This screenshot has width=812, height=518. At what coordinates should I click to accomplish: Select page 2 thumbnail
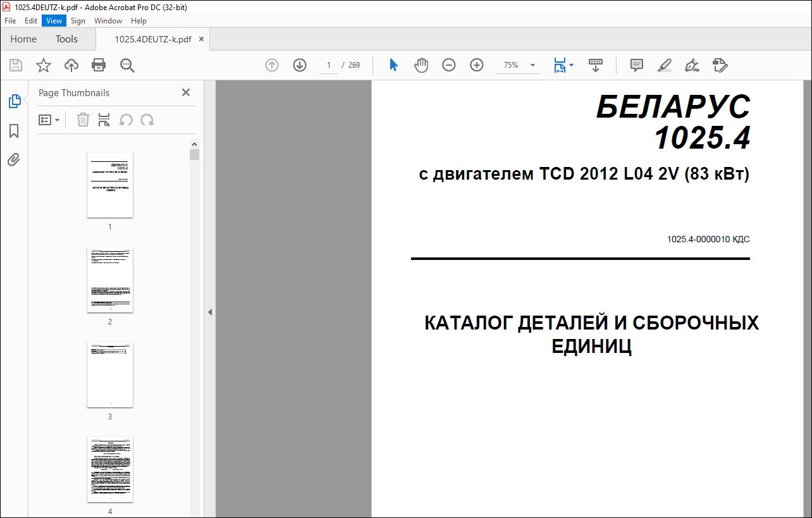[110, 280]
